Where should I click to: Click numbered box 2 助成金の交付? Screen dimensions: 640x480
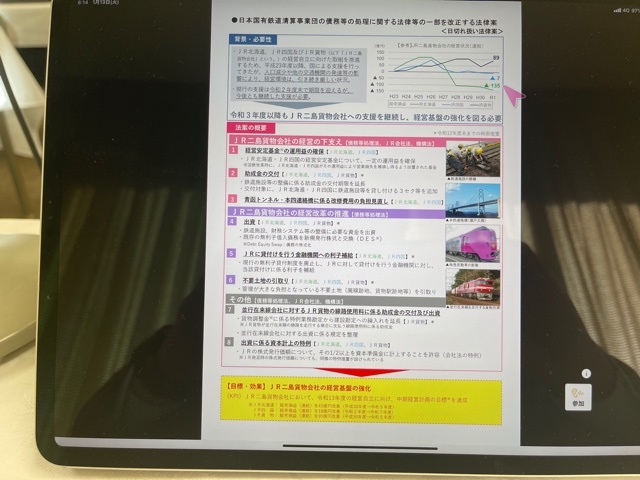click(x=233, y=173)
